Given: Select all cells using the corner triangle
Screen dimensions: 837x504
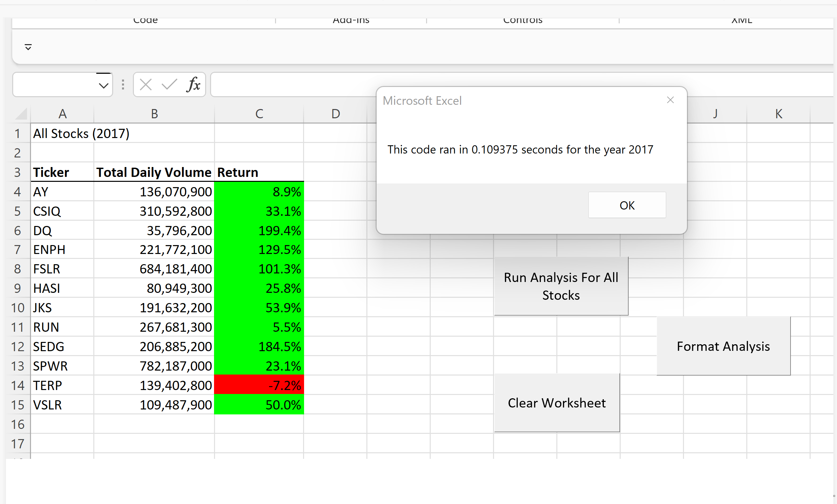Looking at the screenshot, I should coord(20,114).
